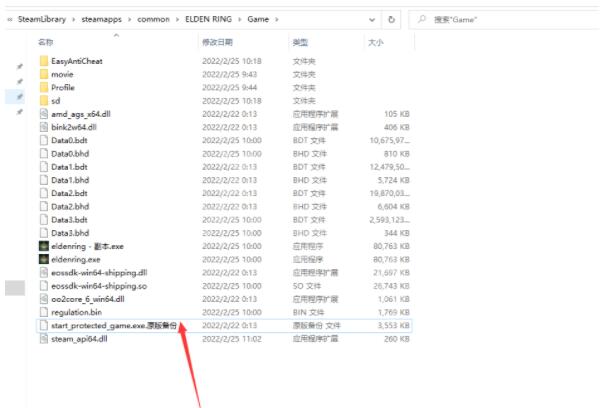Click the search "Game" input field
This screenshot has width=608, height=408.
[504, 19]
